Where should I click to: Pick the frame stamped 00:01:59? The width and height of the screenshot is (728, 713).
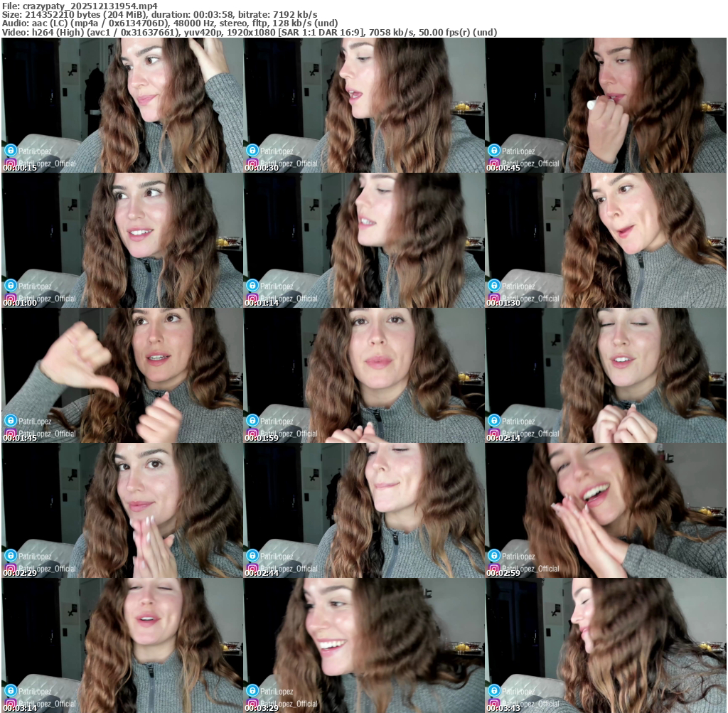pyautogui.click(x=364, y=375)
